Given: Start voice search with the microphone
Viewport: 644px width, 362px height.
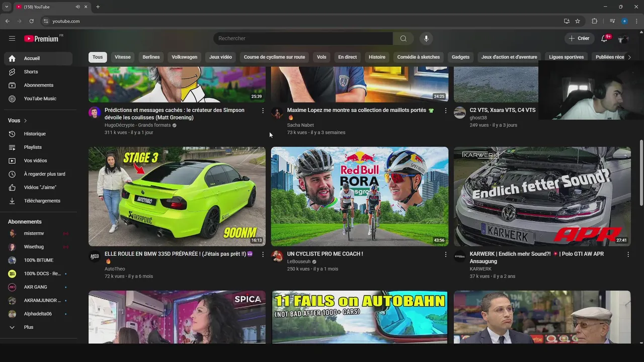Looking at the screenshot, I should point(426,39).
